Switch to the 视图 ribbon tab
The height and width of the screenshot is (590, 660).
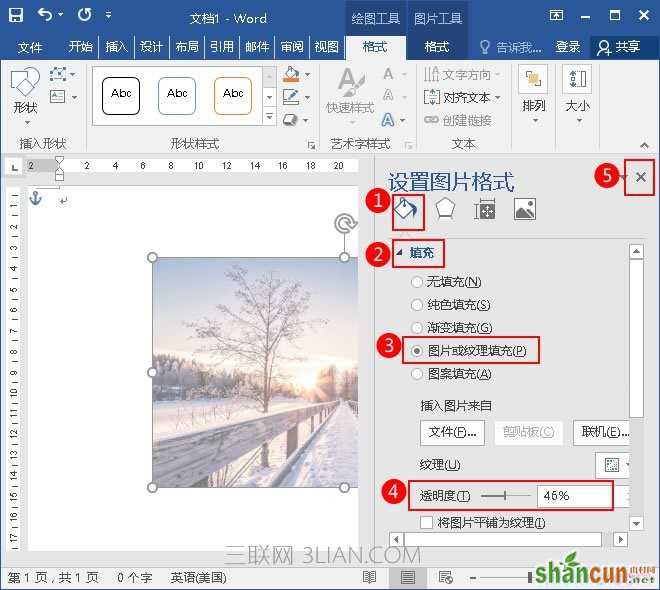(x=326, y=46)
